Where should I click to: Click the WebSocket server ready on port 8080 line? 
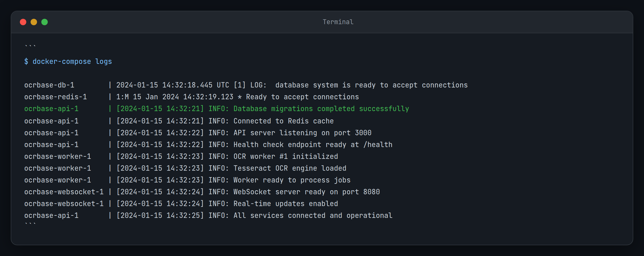[307, 192]
